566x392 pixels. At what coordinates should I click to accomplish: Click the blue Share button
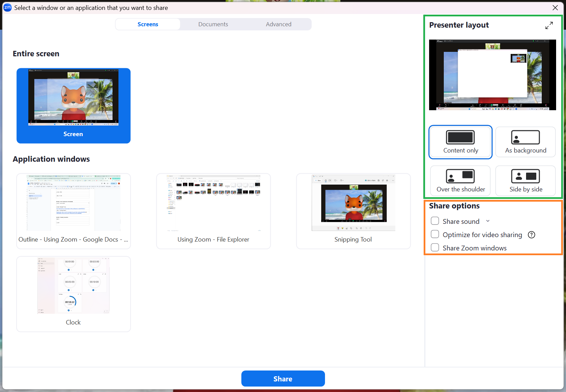coord(283,379)
